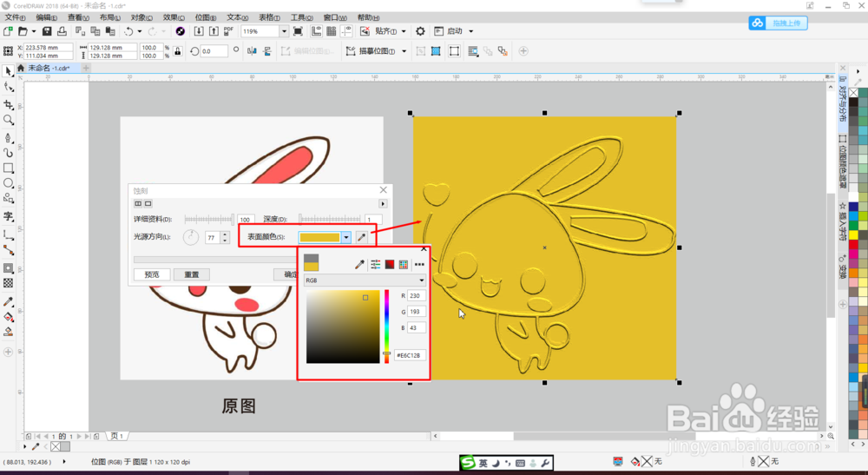Expand the 描摹位图 trace bitmap dropdown
868x475 pixels.
point(404,51)
